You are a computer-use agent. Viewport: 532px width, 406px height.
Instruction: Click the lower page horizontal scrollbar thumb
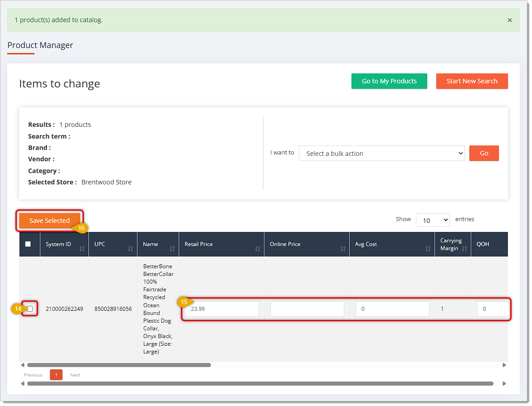click(260, 384)
